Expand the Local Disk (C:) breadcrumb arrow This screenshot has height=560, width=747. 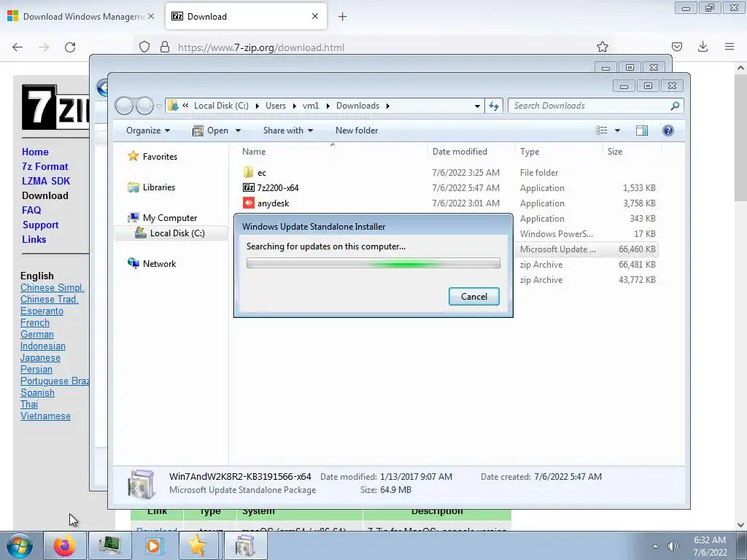pyautogui.click(x=257, y=106)
